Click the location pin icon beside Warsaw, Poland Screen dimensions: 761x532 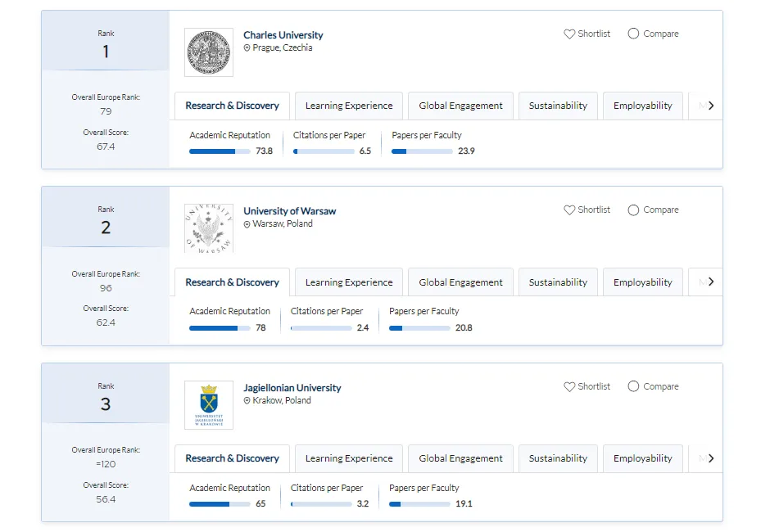point(247,224)
